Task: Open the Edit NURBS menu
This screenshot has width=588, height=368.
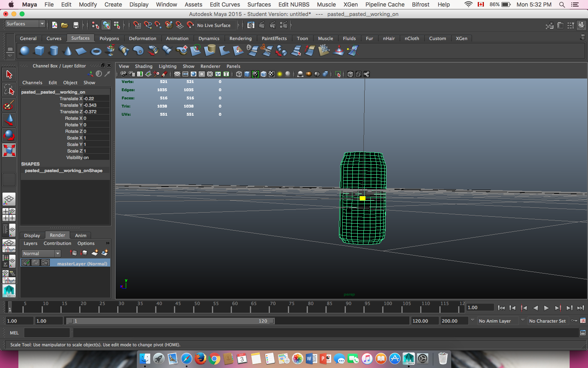Action: click(x=294, y=4)
